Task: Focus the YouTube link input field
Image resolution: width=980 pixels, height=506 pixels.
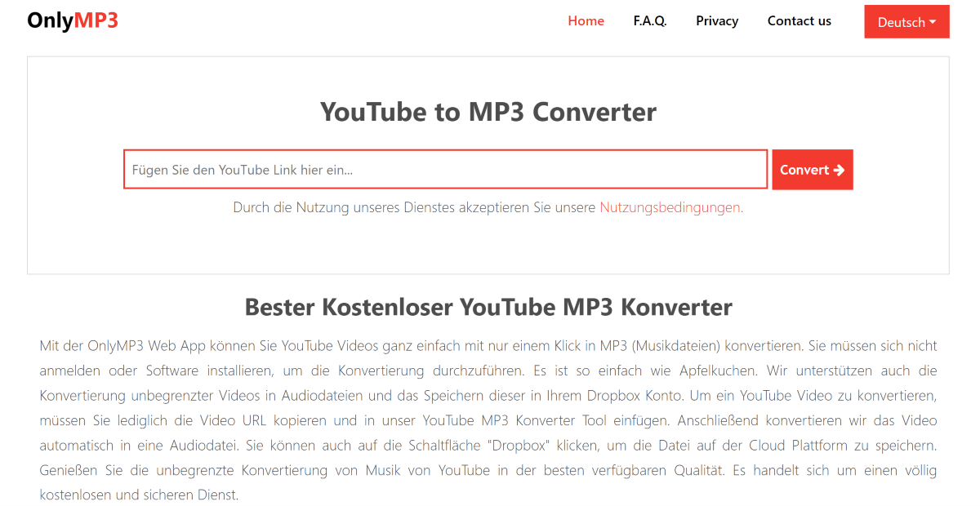Action: (446, 170)
